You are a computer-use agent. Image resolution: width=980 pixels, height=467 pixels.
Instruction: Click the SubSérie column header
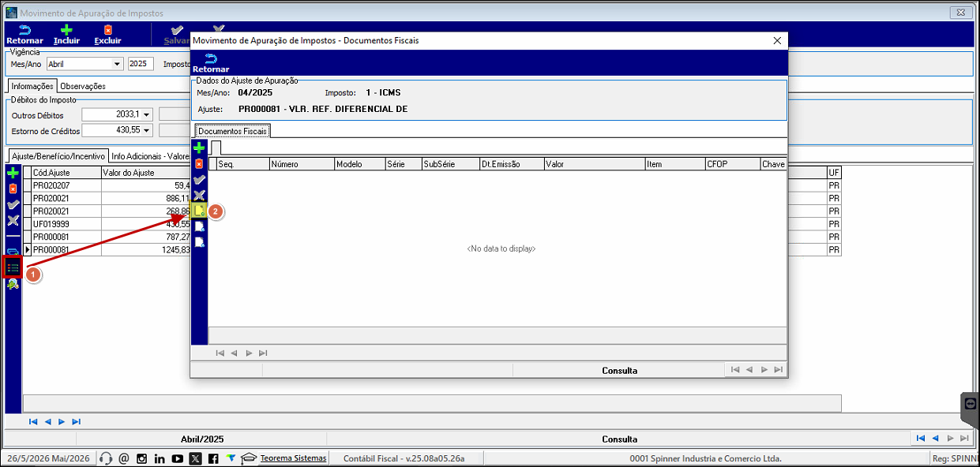[x=450, y=164]
